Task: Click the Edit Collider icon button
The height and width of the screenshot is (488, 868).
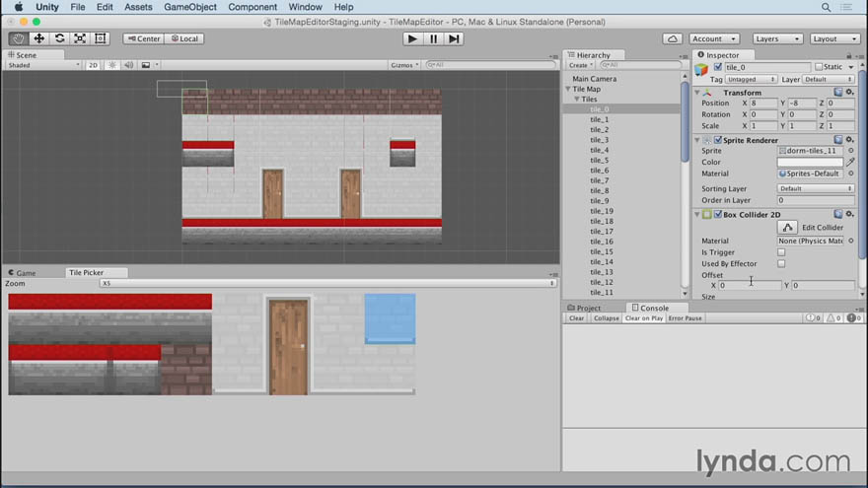Action: pyautogui.click(x=787, y=228)
